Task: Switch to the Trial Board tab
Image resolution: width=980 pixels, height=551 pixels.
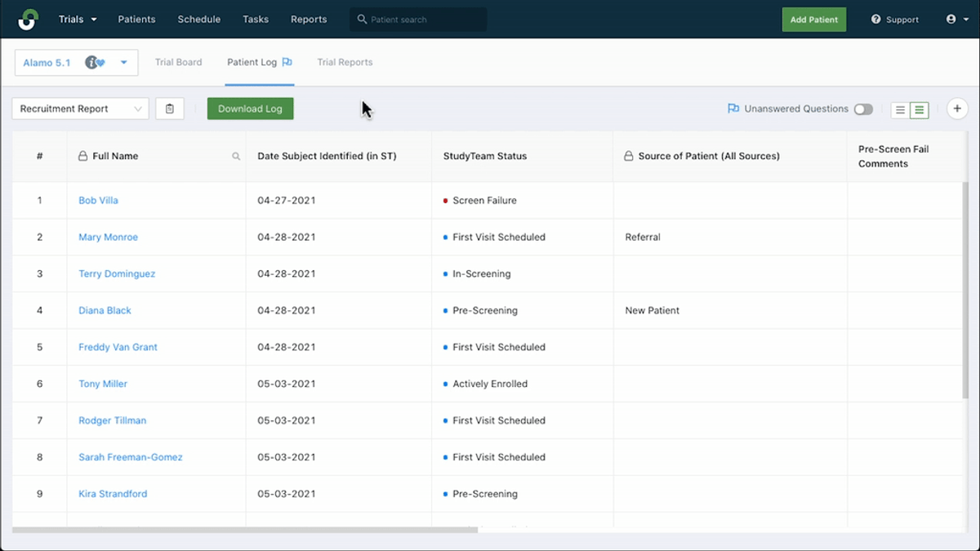Action: click(178, 62)
